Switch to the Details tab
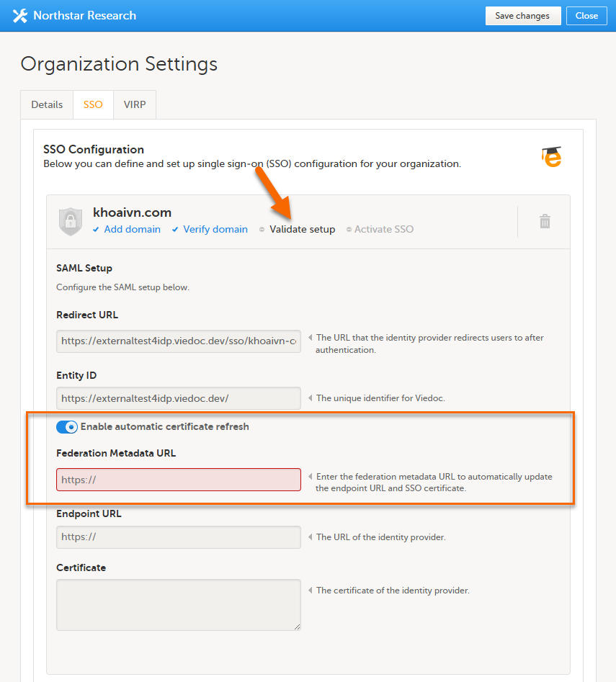Screen dimensions: 616x682 (47, 104)
